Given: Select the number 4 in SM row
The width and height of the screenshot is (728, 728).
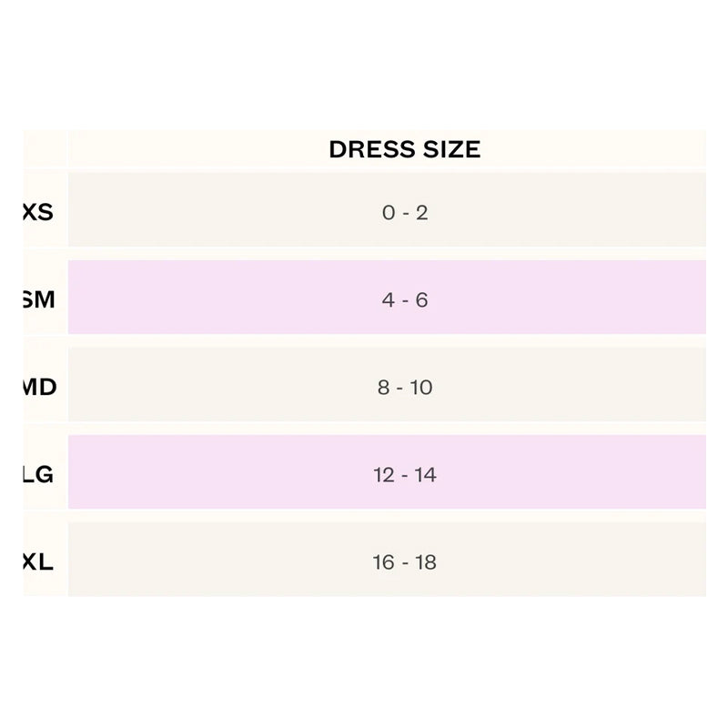Looking at the screenshot, I should [x=389, y=300].
